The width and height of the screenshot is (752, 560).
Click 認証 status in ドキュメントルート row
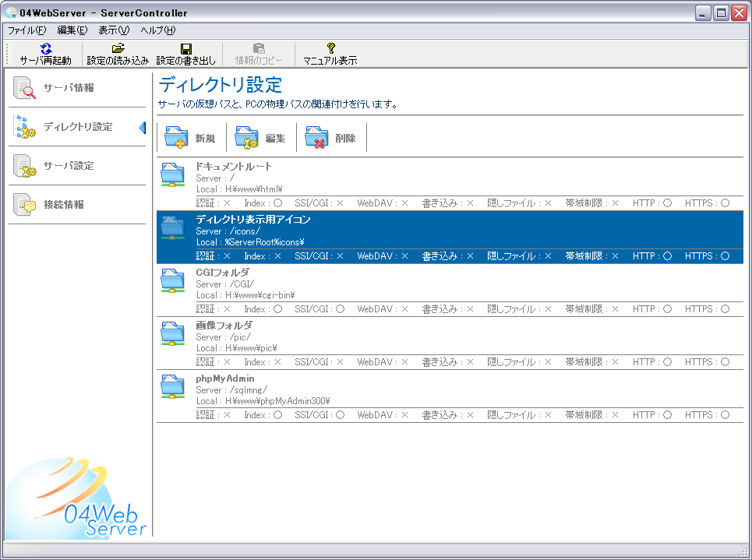pos(214,203)
